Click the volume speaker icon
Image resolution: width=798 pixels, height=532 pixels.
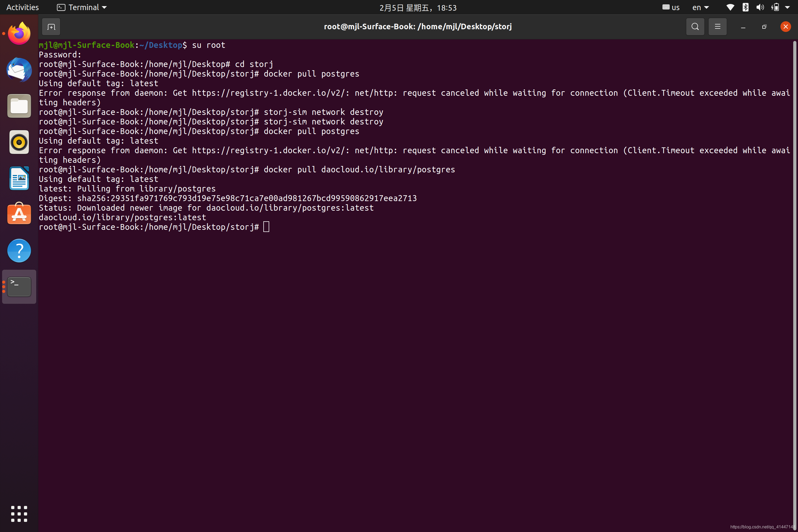point(760,7)
